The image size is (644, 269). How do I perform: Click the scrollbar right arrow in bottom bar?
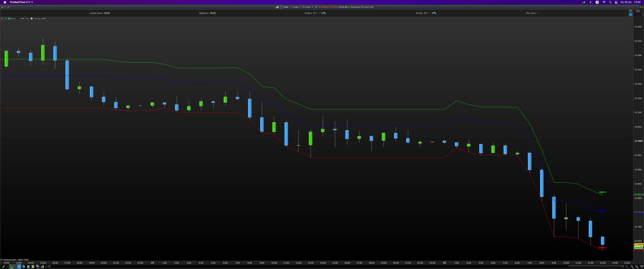623,266
